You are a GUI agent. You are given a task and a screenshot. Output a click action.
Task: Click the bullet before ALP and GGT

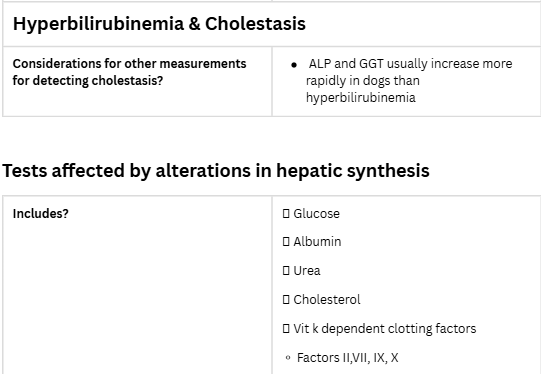(x=294, y=65)
